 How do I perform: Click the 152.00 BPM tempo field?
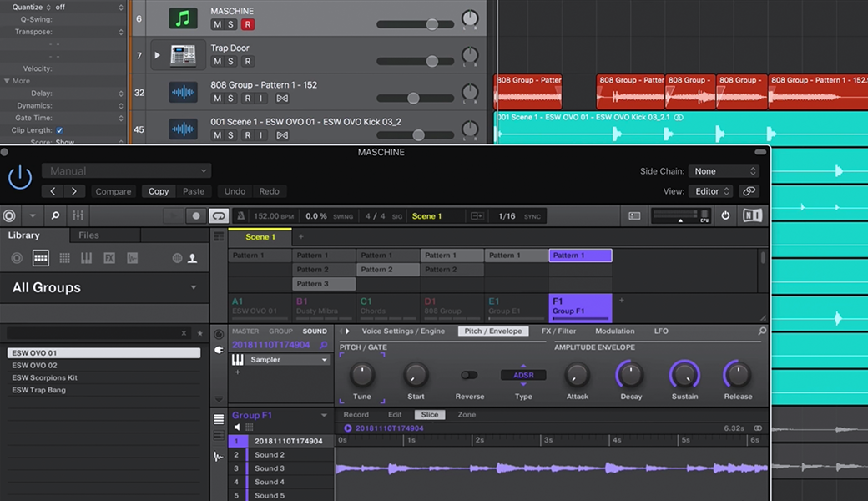274,216
